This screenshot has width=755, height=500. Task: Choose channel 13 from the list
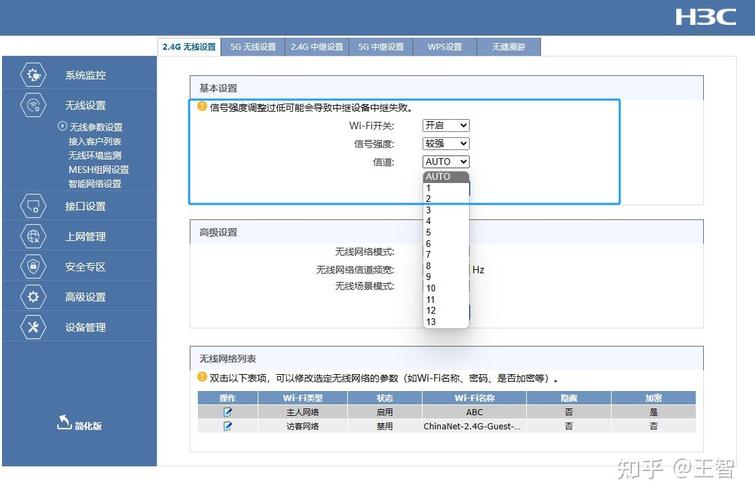pos(446,322)
